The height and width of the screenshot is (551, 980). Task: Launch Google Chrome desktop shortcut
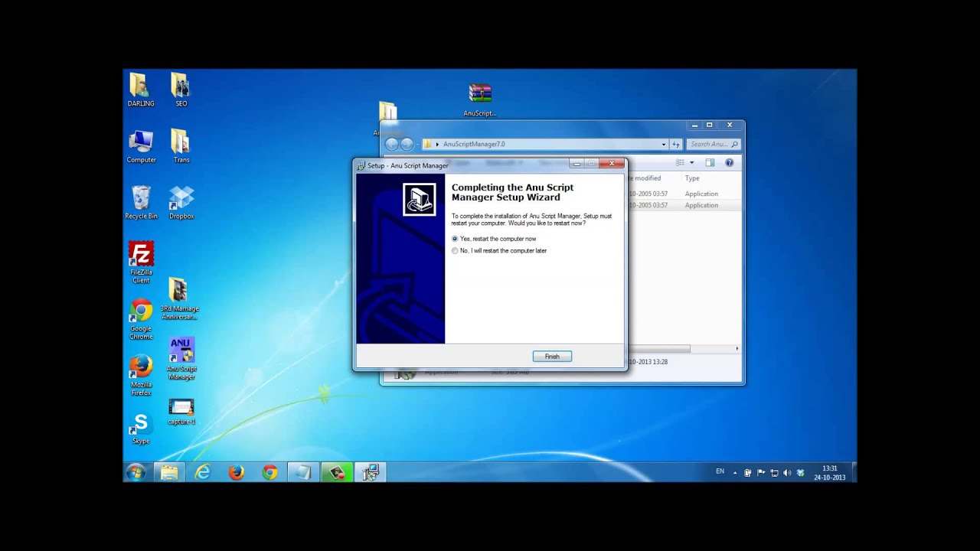[141, 319]
